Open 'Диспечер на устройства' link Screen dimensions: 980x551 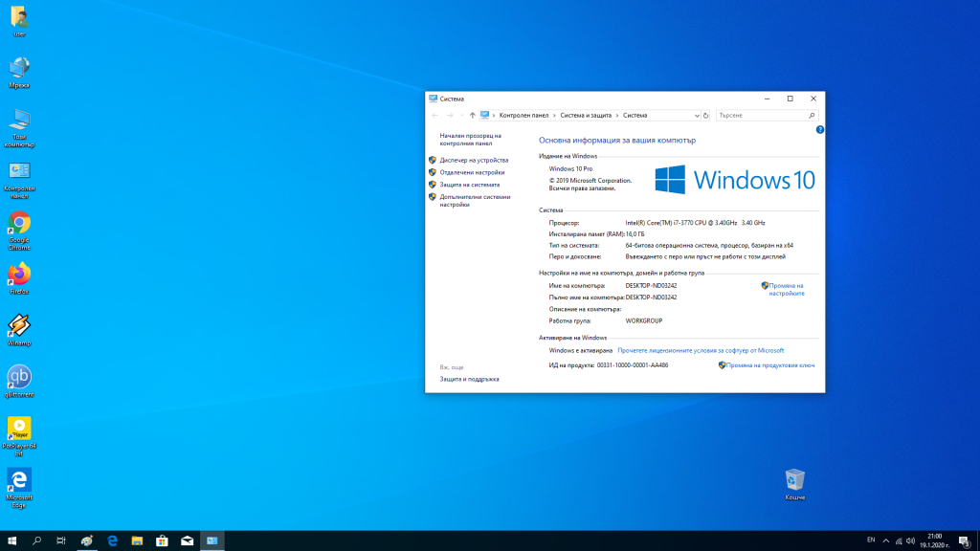474,160
